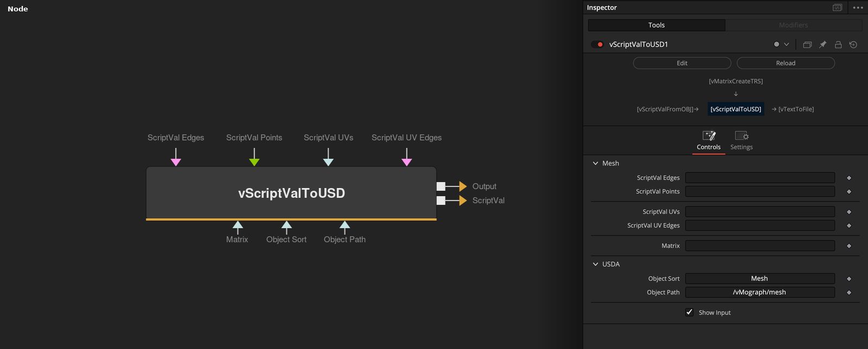
Task: Open the node color dot dropdown
Action: [781, 44]
